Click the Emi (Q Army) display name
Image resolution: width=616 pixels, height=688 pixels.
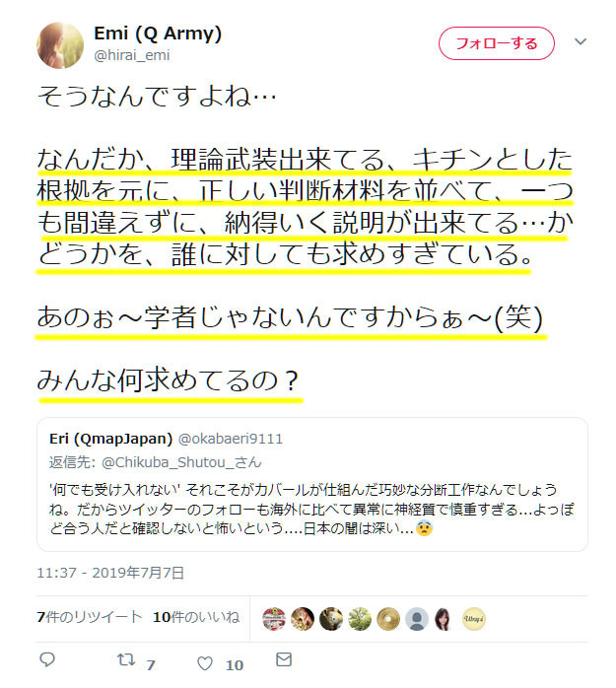point(158,34)
